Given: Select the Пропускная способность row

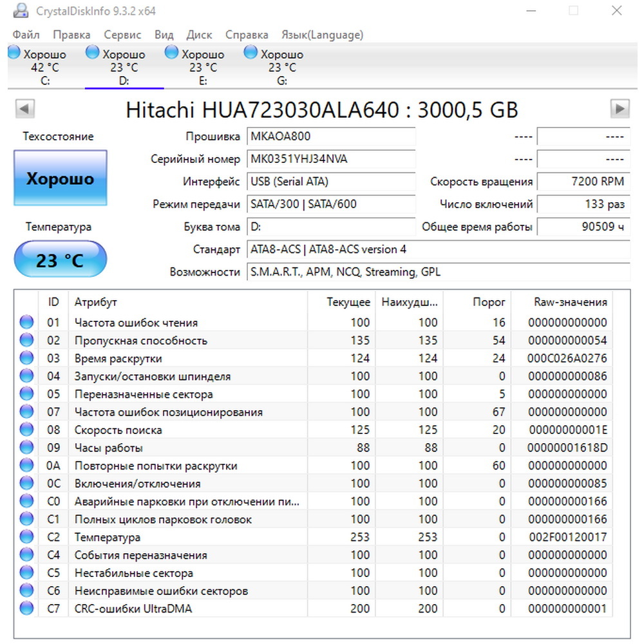Looking at the screenshot, I should tap(315, 340).
